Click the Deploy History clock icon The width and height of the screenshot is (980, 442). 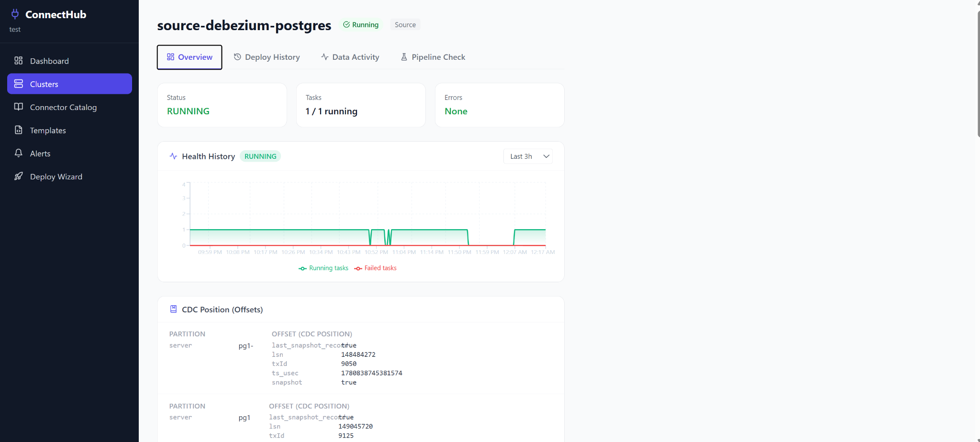(237, 57)
